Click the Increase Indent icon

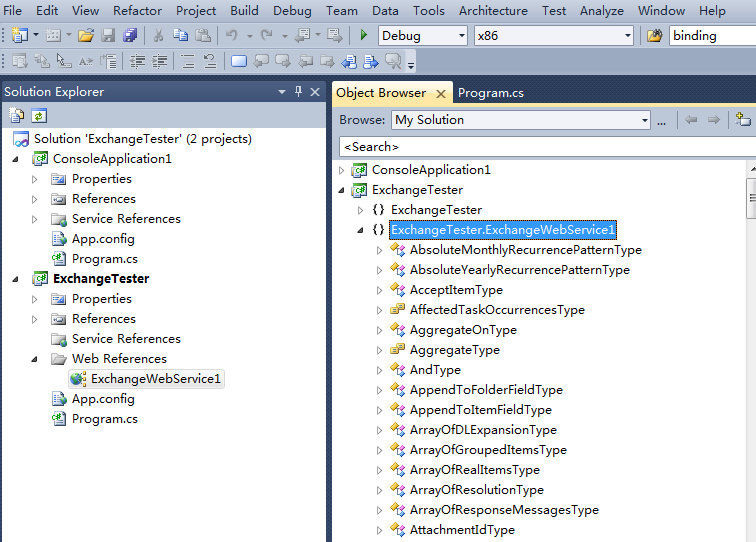(x=160, y=61)
